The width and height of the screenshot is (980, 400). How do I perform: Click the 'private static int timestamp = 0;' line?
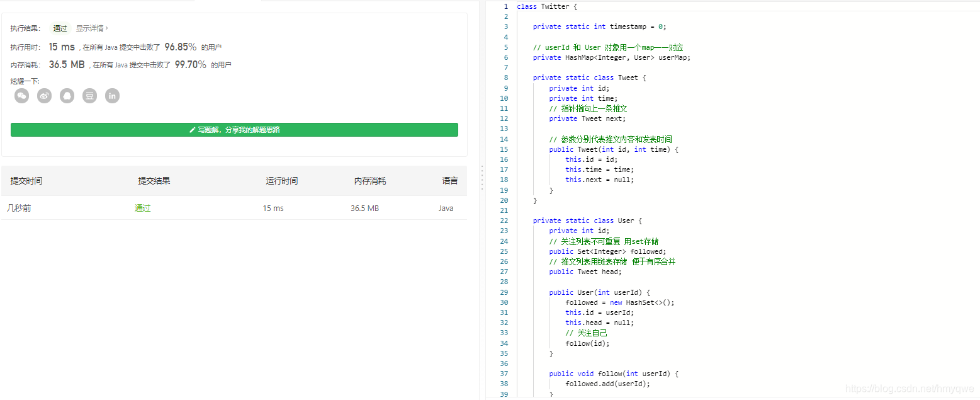point(599,26)
